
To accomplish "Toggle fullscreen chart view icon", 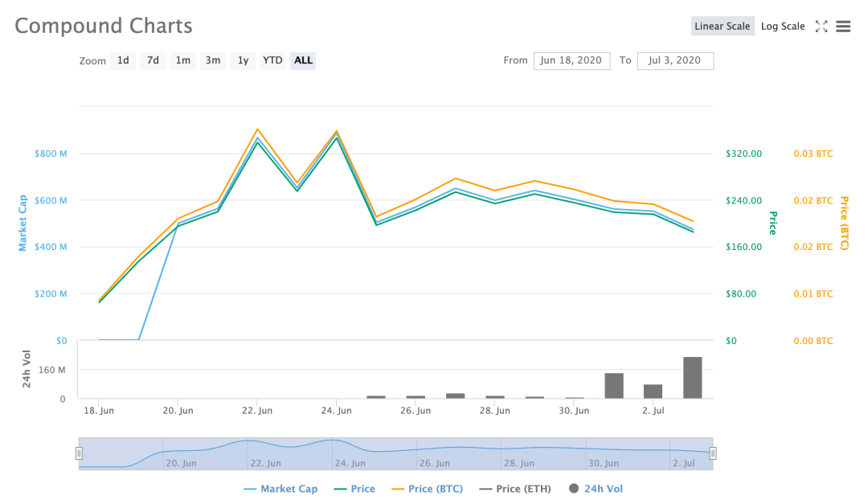I will click(x=821, y=26).
